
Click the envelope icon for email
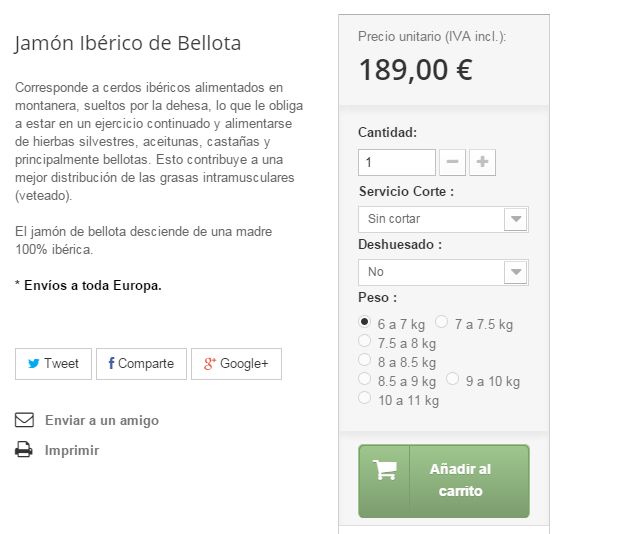pos(24,420)
